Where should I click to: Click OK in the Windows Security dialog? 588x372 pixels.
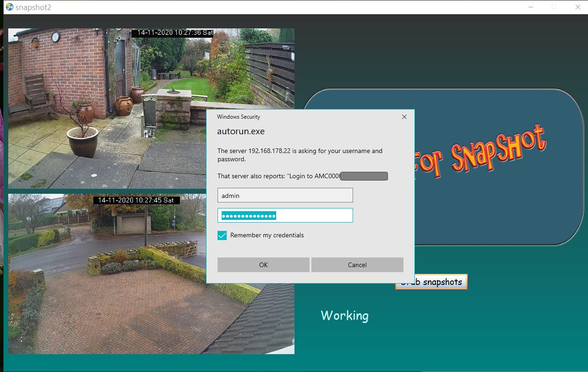coord(263,265)
